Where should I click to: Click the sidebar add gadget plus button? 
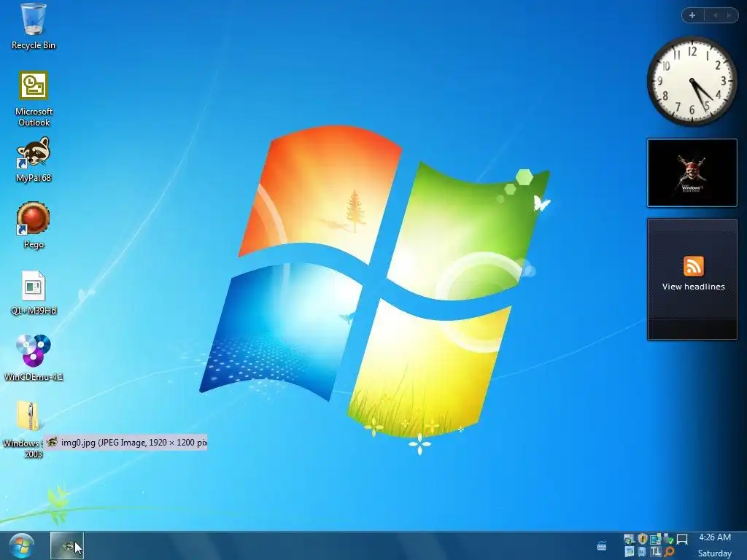click(692, 15)
